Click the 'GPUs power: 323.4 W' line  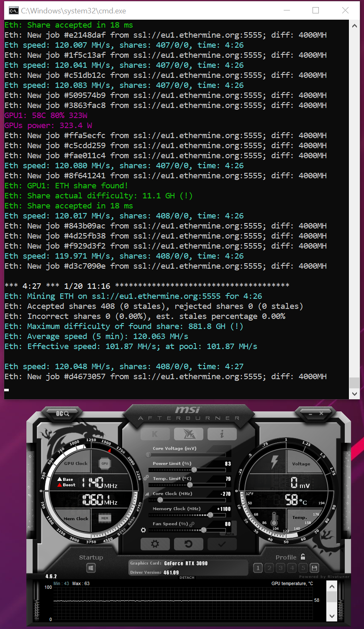pos(49,126)
